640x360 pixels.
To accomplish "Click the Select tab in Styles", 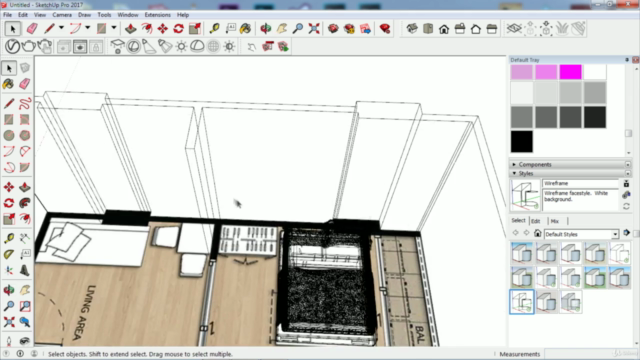I will [518, 220].
